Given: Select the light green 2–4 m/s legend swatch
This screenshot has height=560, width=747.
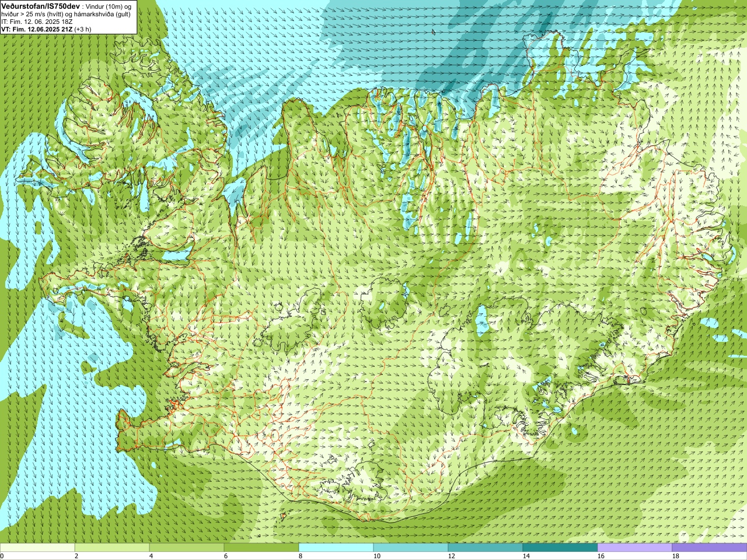Looking at the screenshot, I should point(112,548).
